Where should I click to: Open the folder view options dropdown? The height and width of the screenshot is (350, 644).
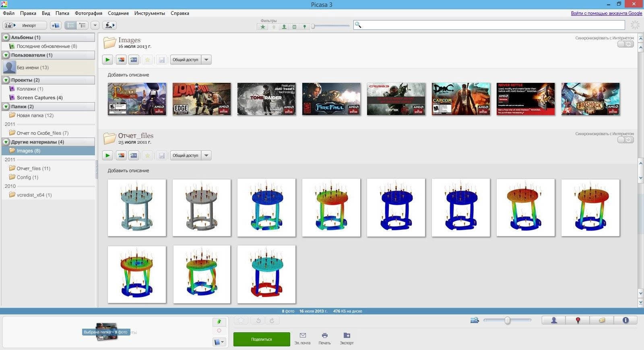tap(95, 25)
